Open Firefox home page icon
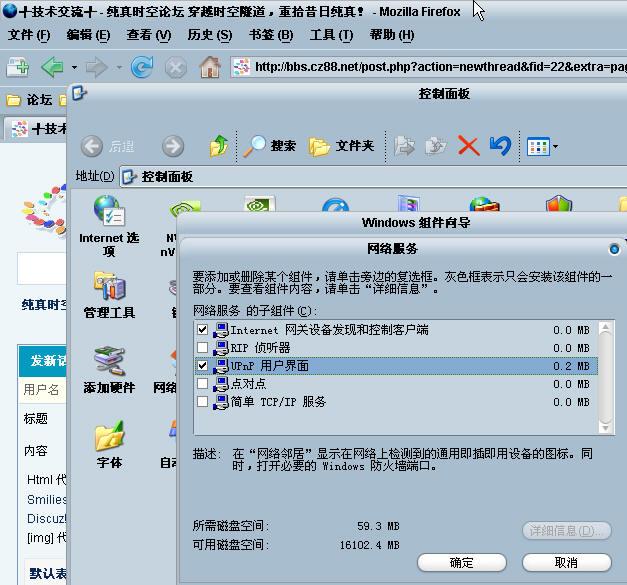627x585 pixels. point(210,67)
